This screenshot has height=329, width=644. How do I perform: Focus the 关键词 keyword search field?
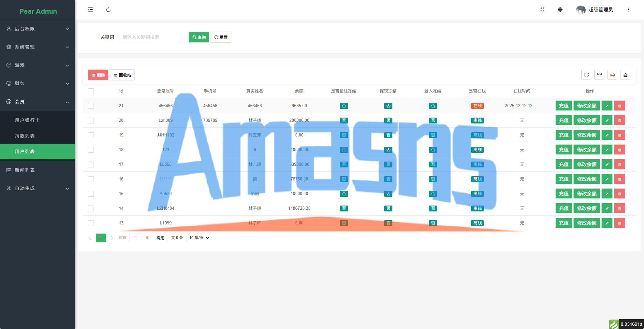(x=150, y=37)
